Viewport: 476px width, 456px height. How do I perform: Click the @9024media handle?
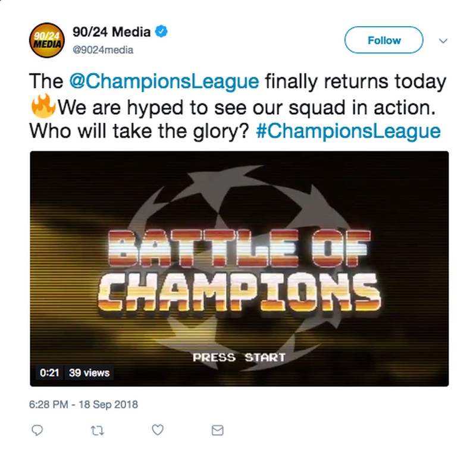pos(103,50)
